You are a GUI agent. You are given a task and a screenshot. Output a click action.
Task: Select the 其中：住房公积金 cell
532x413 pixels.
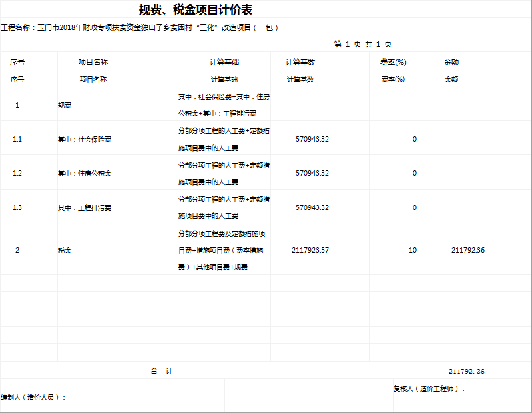click(85, 174)
